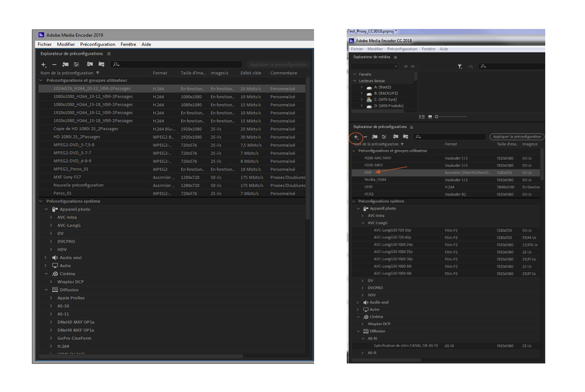Click the forward arrow in the media browser
Screen dimensions: 585x392
coord(413,66)
